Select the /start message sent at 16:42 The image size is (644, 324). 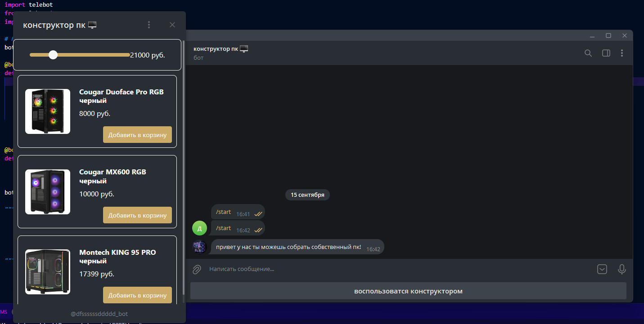click(238, 228)
